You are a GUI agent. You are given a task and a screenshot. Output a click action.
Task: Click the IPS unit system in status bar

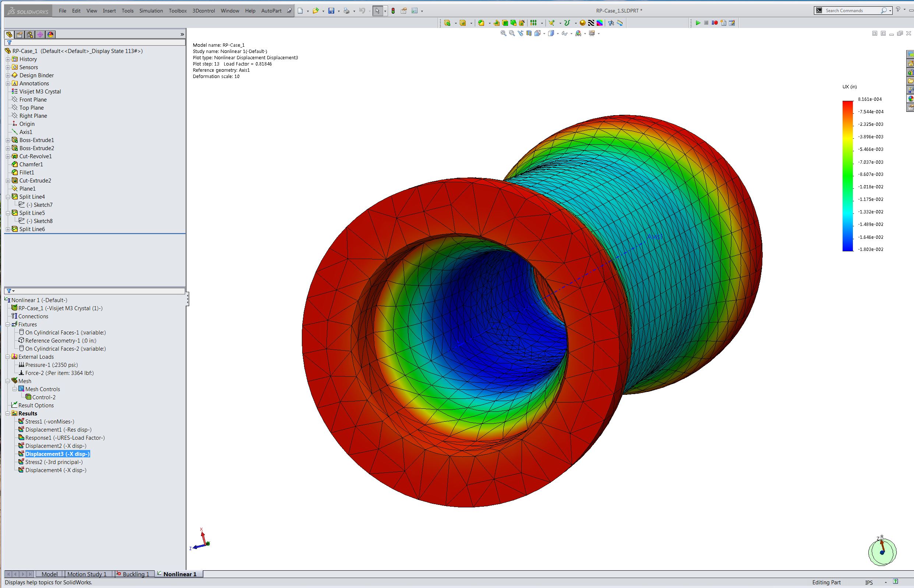coord(869,582)
